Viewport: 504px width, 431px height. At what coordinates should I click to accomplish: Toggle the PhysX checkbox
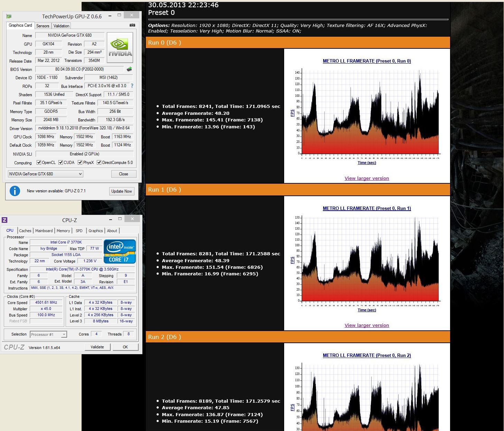click(80, 163)
